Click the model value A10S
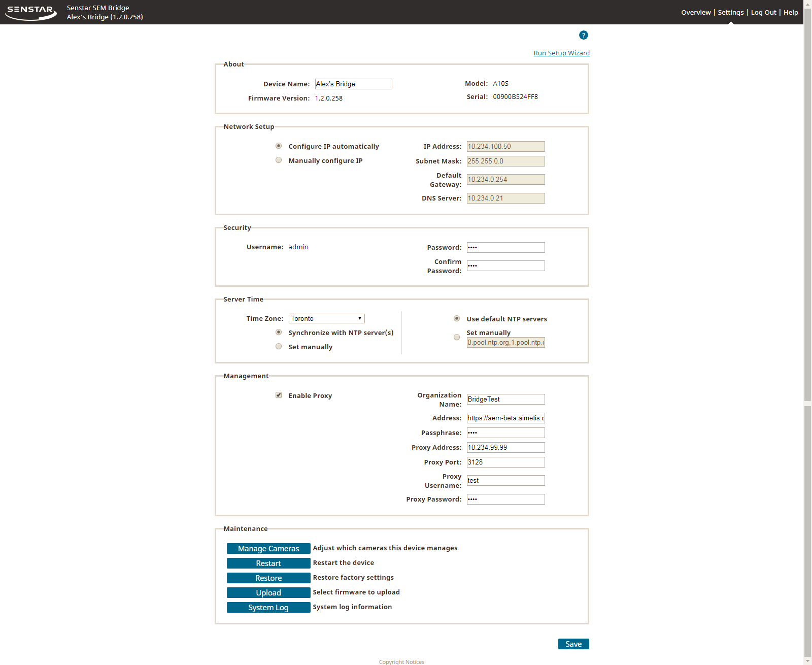The height and width of the screenshot is (665, 812). pos(500,83)
